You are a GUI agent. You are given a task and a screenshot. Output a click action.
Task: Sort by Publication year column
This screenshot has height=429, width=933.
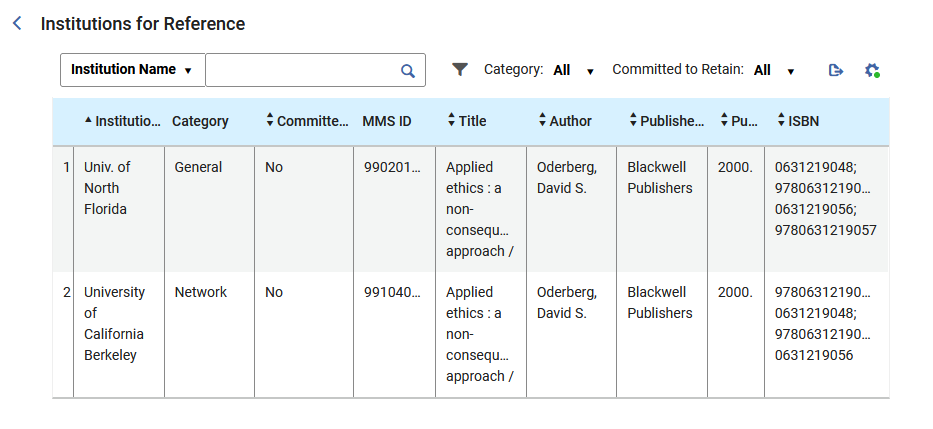[x=724, y=121]
